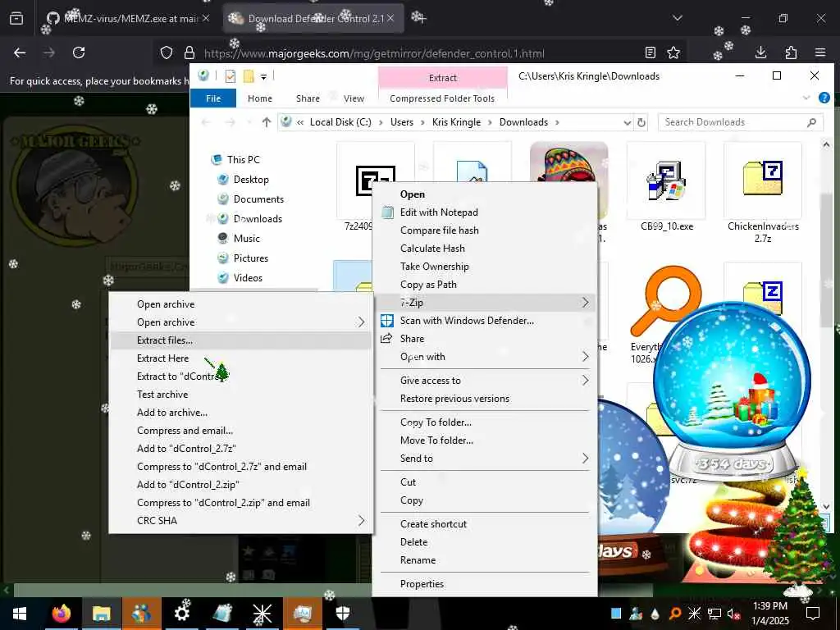The width and height of the screenshot is (840, 630).
Task: Open Compressed Folder Tools tab
Action: tap(442, 98)
